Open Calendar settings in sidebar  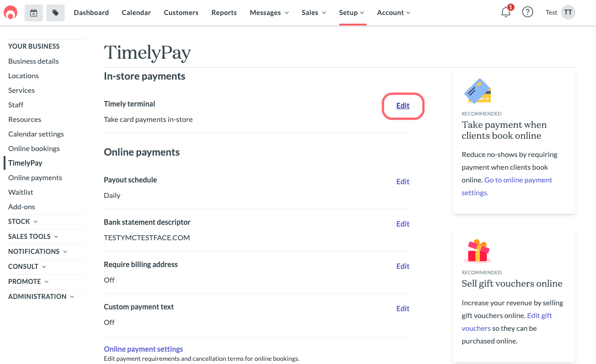pos(36,134)
